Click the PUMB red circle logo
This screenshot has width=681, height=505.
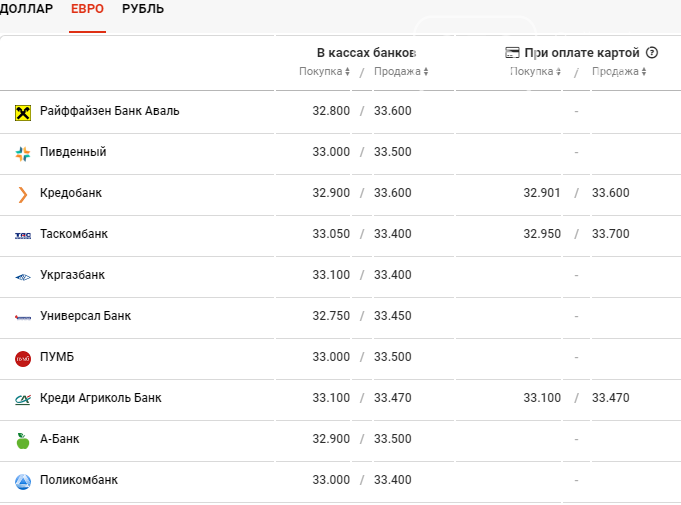click(x=23, y=358)
